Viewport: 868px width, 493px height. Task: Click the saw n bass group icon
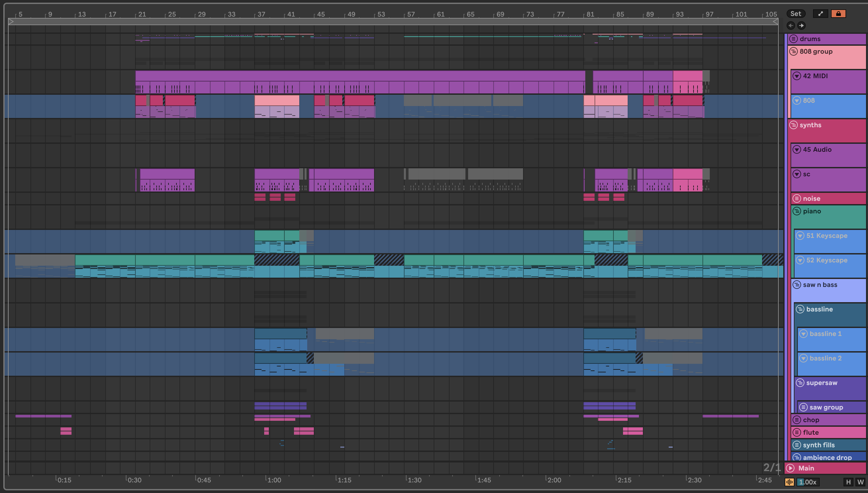tap(796, 284)
